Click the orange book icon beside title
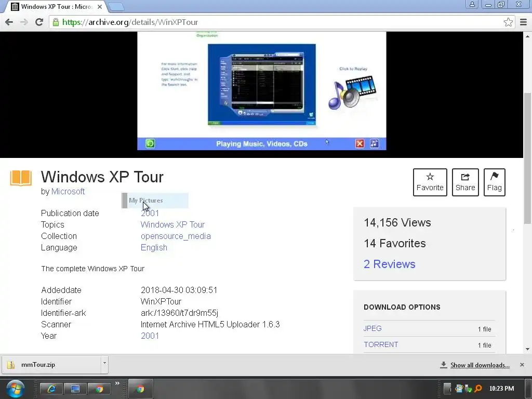Image resolution: width=532 pixels, height=399 pixels. (x=21, y=178)
